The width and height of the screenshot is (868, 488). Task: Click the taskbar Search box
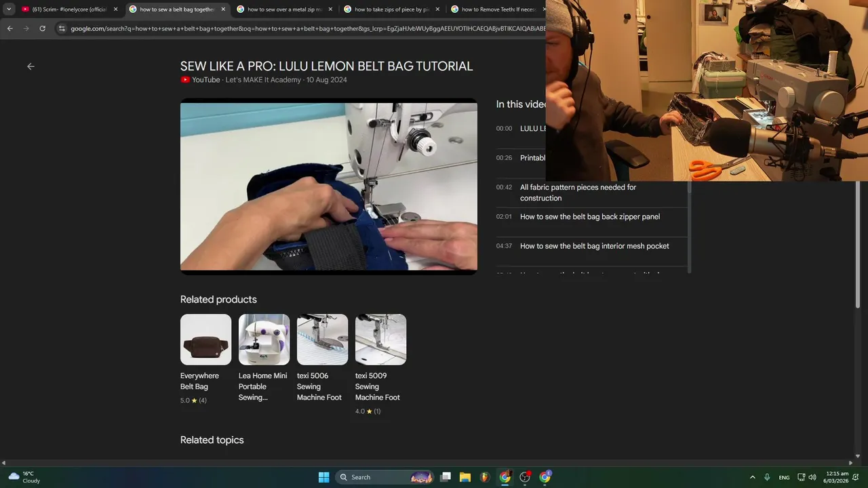tap(384, 477)
